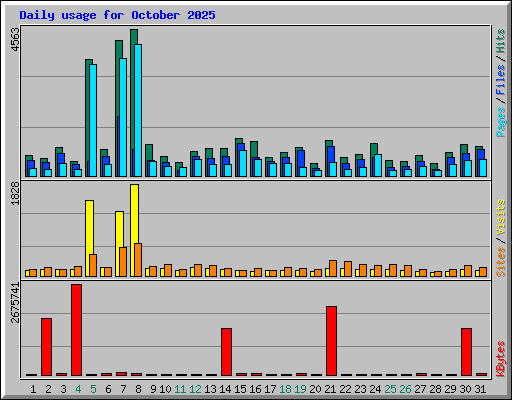The width and height of the screenshot is (512, 400).
Task: Click the 1828 visits axis value
Action: click(x=15, y=193)
